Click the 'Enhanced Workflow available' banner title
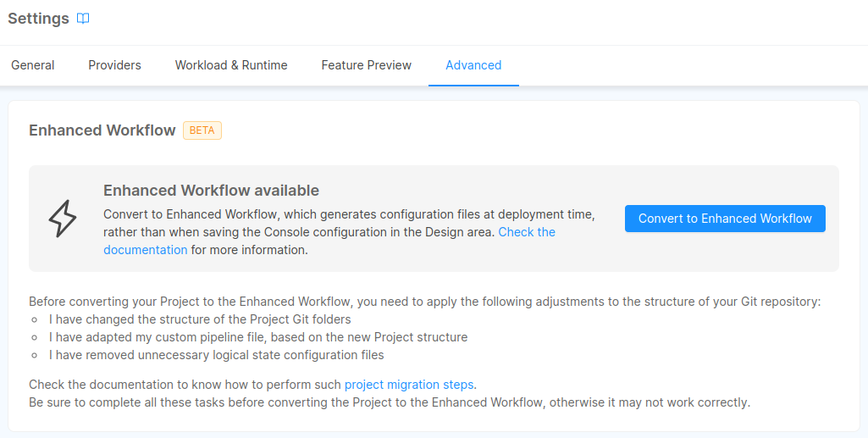The height and width of the screenshot is (438, 868). [x=211, y=191]
